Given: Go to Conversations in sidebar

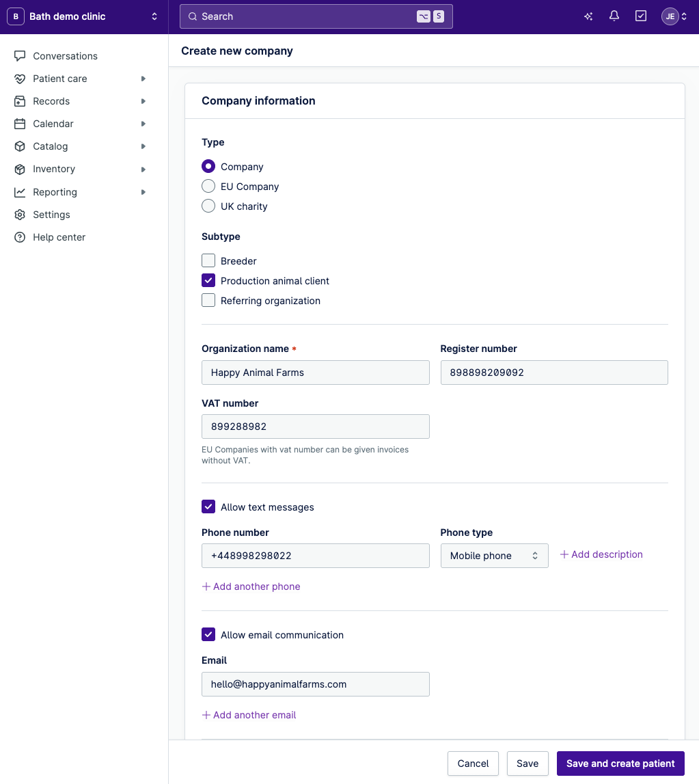Looking at the screenshot, I should [65, 56].
